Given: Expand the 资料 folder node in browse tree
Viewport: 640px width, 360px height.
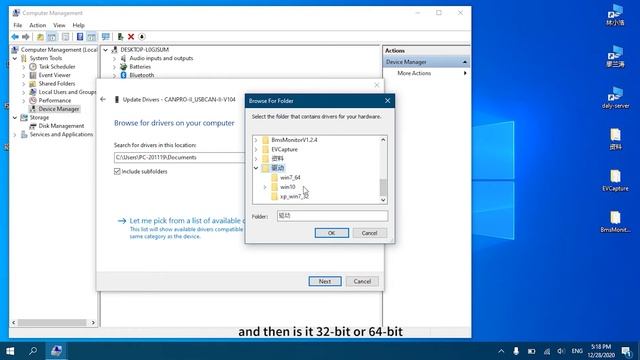Looking at the screenshot, I should click(256, 158).
